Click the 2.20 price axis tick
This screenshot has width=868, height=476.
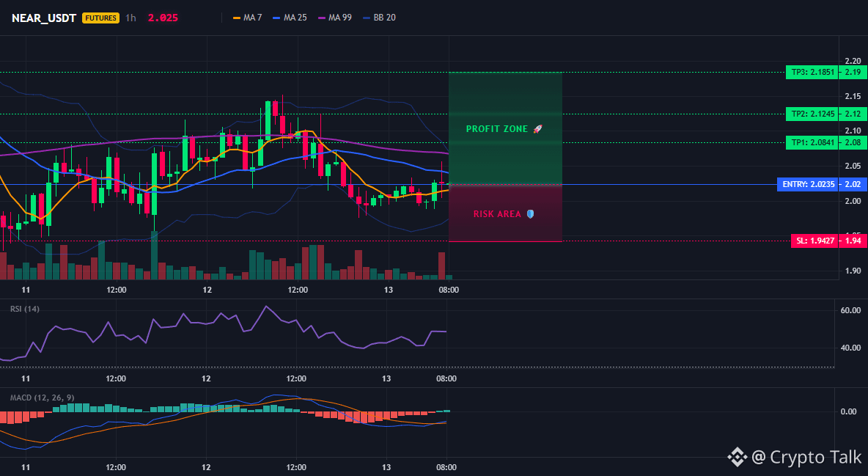pos(853,62)
